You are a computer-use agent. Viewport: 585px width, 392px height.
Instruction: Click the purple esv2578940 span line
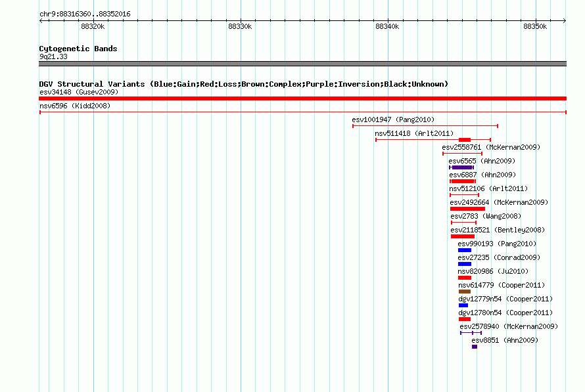(471, 333)
